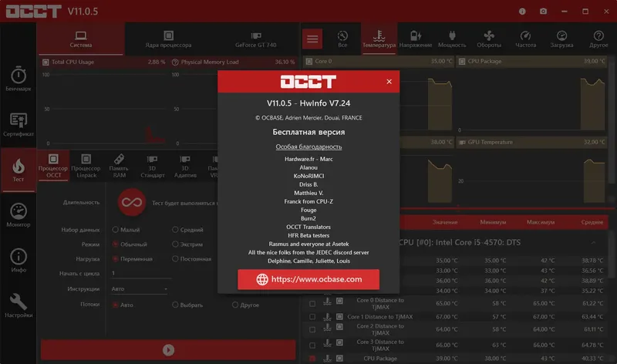The height and width of the screenshot is (364, 617).
Task: Show Загрузка sensors tab
Action: tap(561, 39)
